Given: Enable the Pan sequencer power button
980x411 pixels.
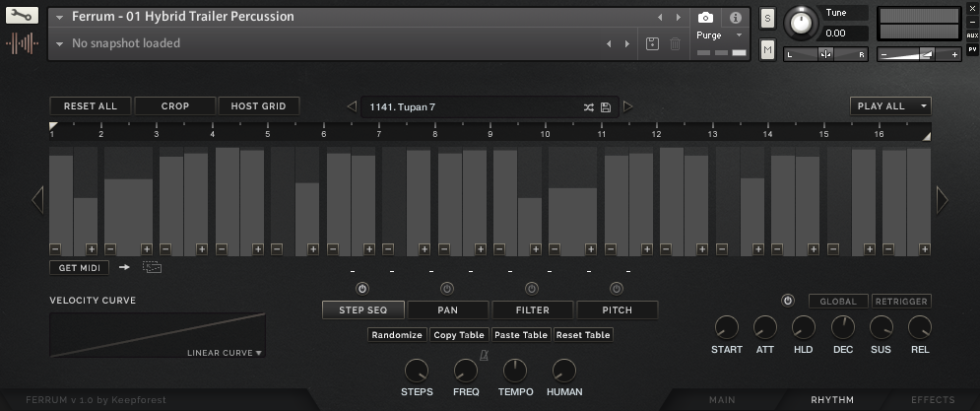Looking at the screenshot, I should 447,288.
